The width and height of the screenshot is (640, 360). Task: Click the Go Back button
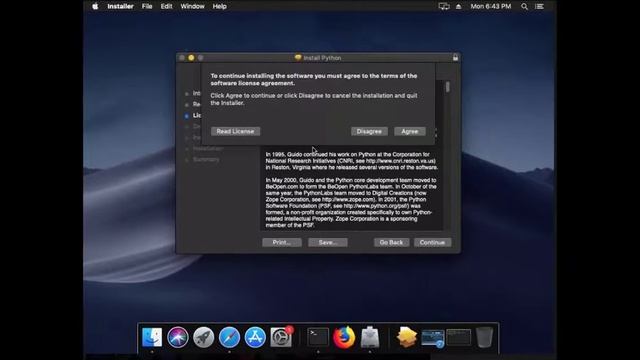tap(391, 242)
